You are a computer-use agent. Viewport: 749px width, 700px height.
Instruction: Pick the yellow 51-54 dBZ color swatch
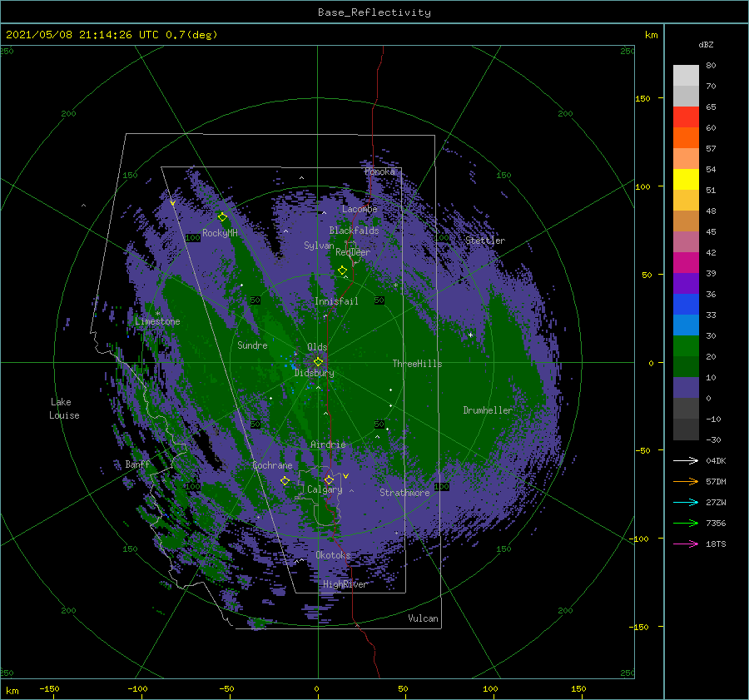[686, 180]
